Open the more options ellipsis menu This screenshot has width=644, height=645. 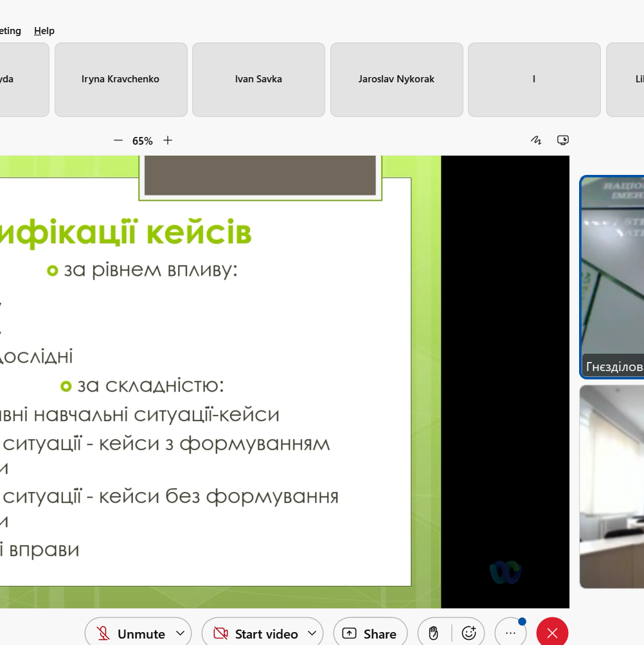(x=510, y=633)
